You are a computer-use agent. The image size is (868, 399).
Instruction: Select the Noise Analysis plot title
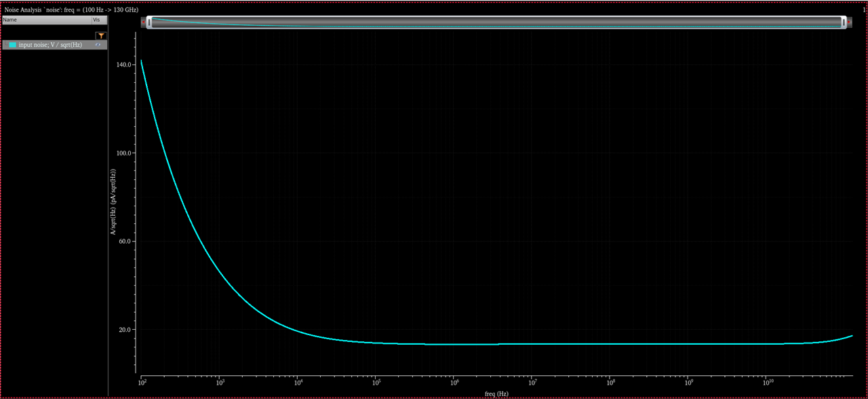(x=71, y=10)
